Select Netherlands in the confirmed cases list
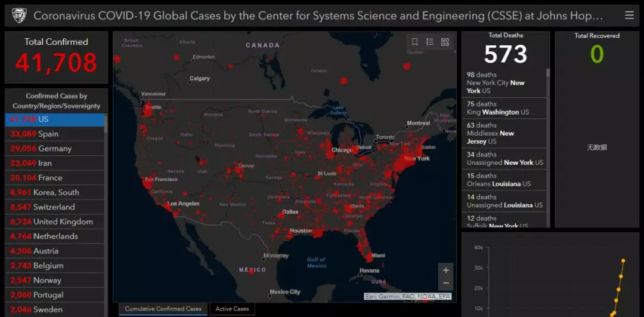Image resolution: width=644 pixels, height=317 pixels. 55,236
